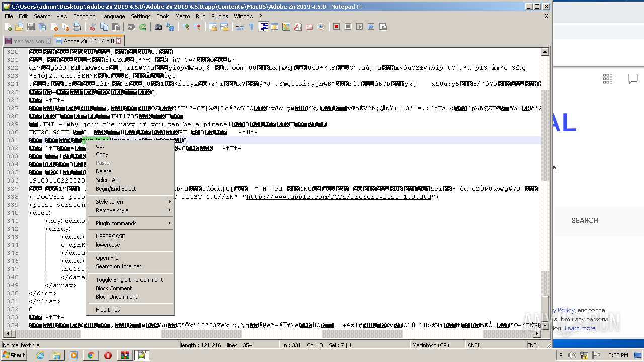The image size is (644, 362).
Task: Open the View menu
Action: [x=62, y=16]
